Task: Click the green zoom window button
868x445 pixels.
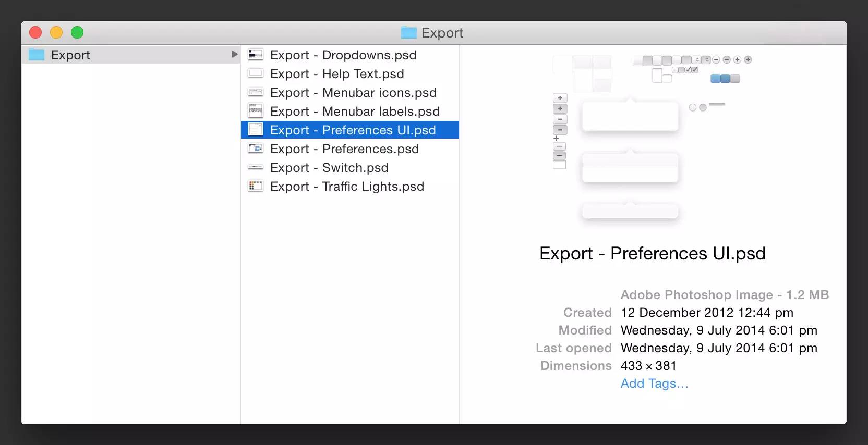Action: (x=77, y=33)
